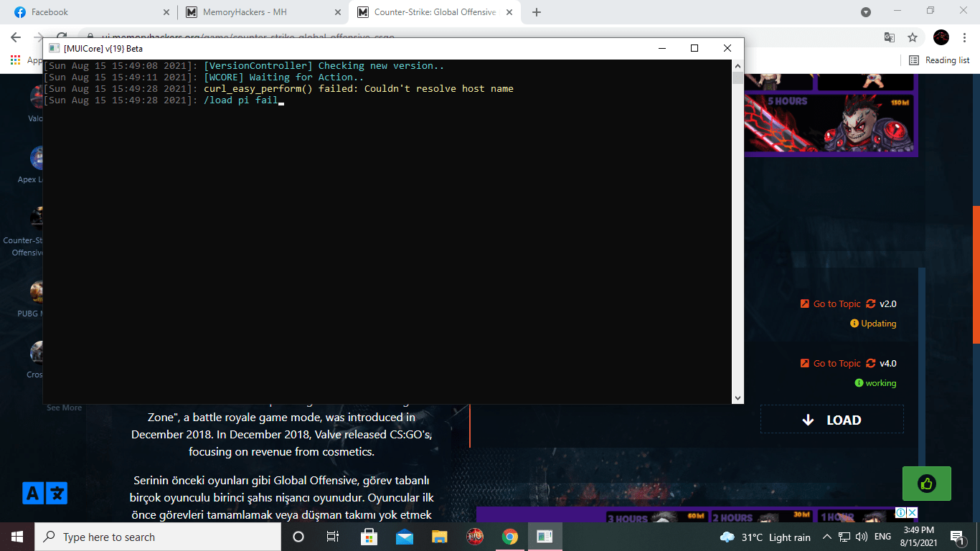Select the Apex Legends icon in sidebar
The image size is (980, 551).
(36, 158)
